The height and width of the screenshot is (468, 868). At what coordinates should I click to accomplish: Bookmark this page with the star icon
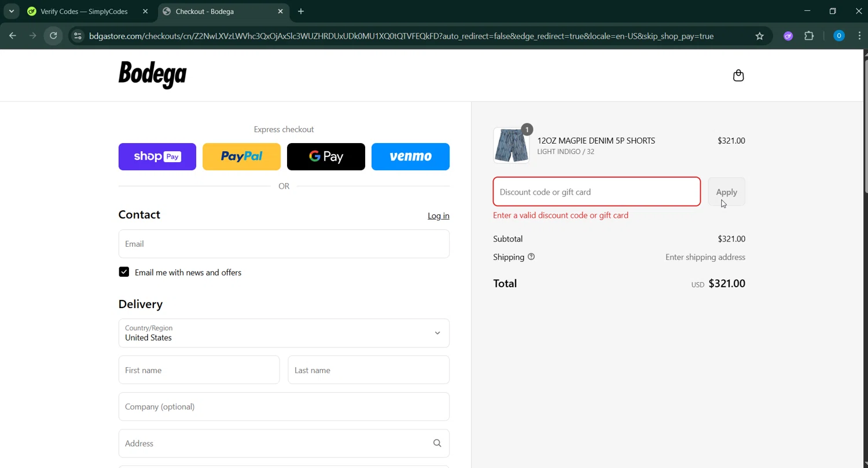point(760,36)
